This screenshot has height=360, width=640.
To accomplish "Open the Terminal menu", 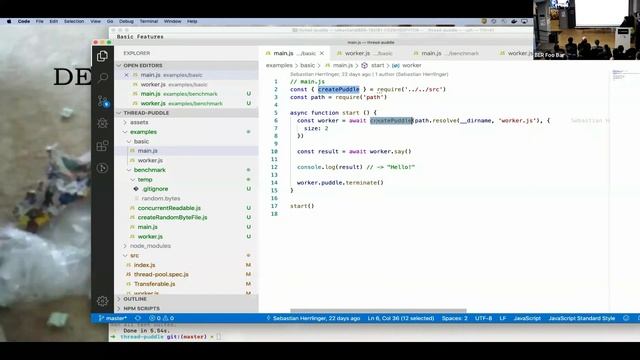I will (x=149, y=21).
